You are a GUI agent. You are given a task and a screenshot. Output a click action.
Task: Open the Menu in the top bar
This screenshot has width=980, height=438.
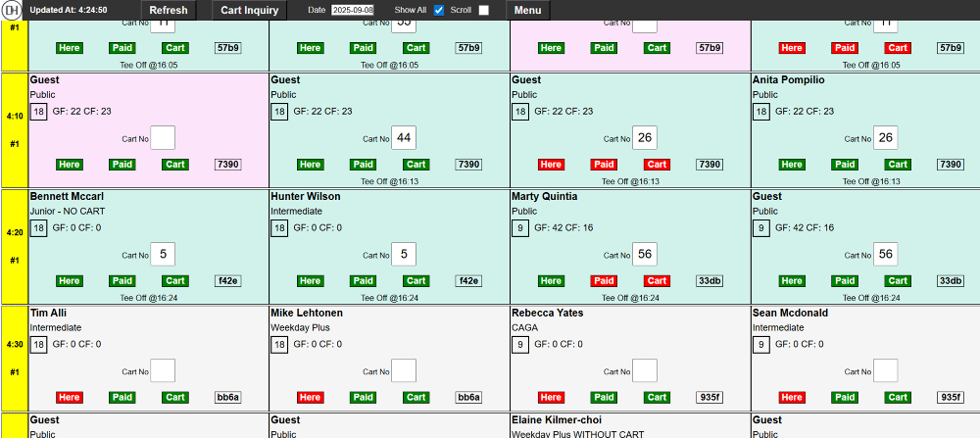527,10
